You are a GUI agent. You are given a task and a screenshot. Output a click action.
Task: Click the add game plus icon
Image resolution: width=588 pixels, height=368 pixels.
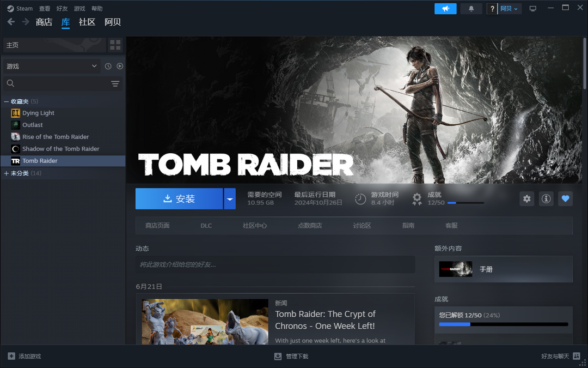pyautogui.click(x=11, y=356)
